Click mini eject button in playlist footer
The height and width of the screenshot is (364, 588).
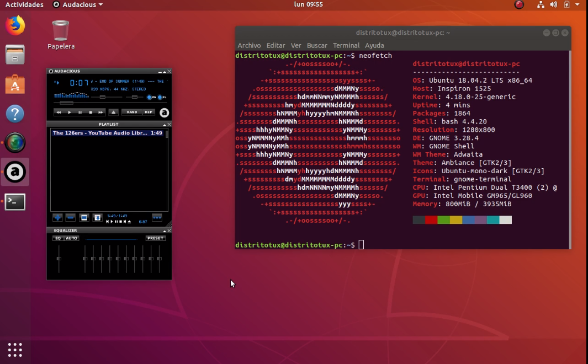coord(129,222)
